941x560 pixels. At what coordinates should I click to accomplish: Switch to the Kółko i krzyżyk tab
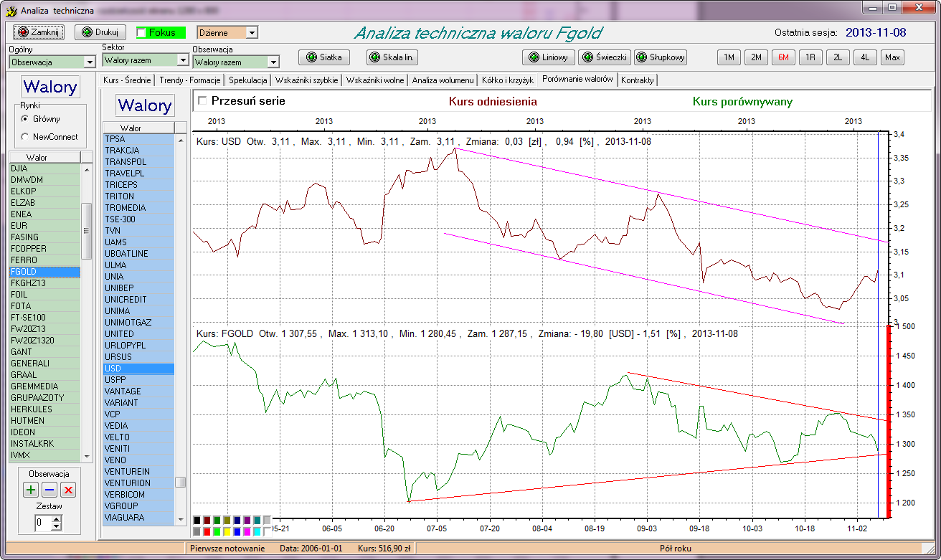tap(508, 80)
